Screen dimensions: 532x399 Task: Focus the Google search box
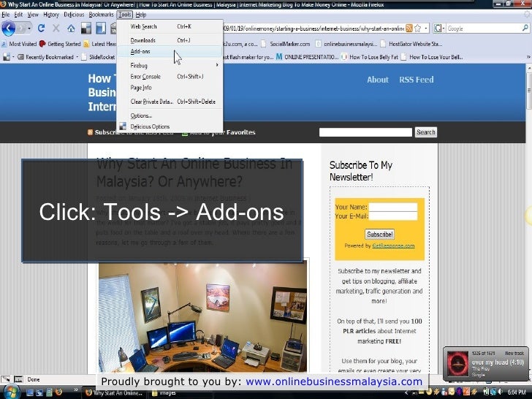click(x=484, y=28)
